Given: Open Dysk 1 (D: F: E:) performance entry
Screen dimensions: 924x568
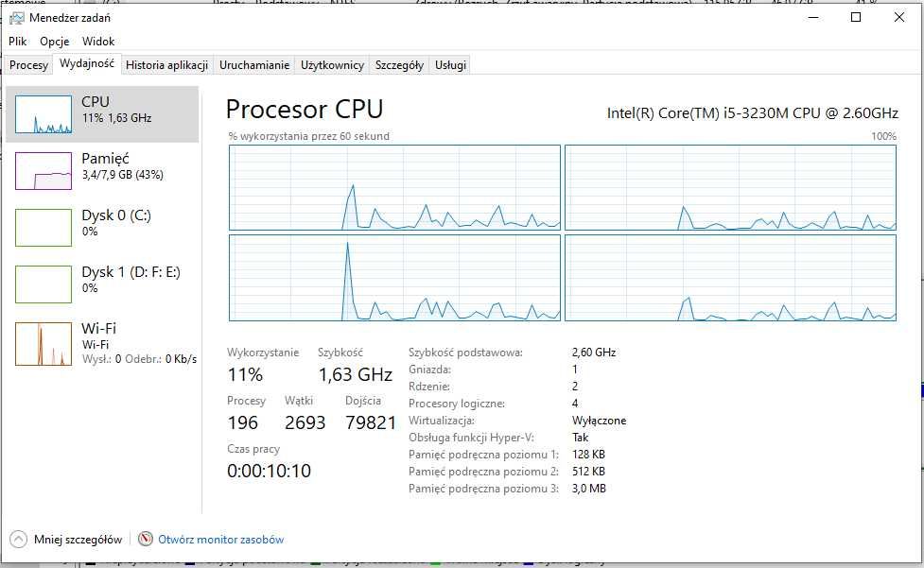Looking at the screenshot, I should click(102, 284).
